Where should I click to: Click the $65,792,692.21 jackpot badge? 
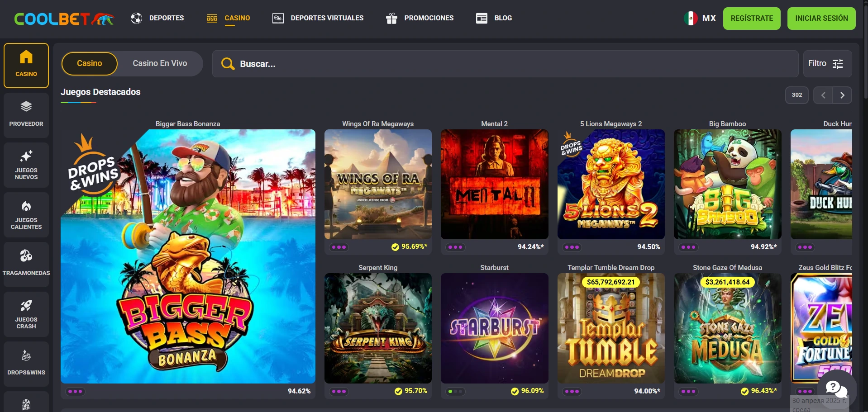coord(611,282)
